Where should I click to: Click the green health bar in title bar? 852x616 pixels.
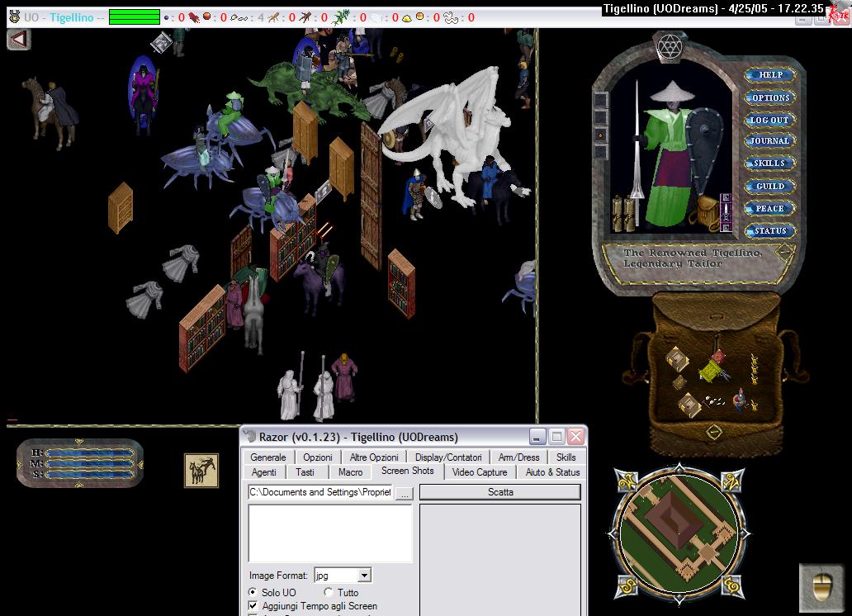click(134, 17)
